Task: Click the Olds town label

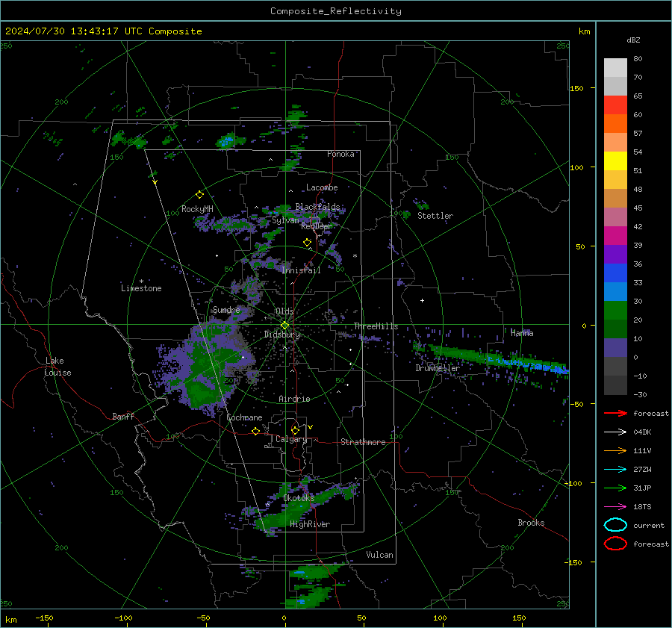Action: coord(284,311)
